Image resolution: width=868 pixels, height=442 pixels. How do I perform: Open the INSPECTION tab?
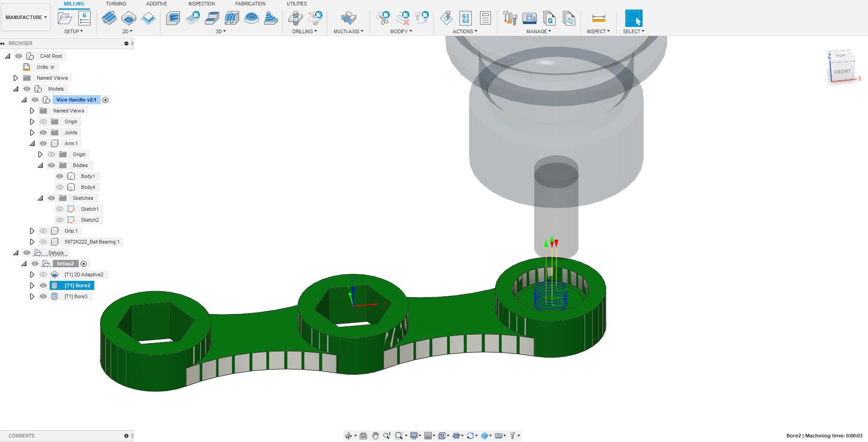(x=201, y=4)
